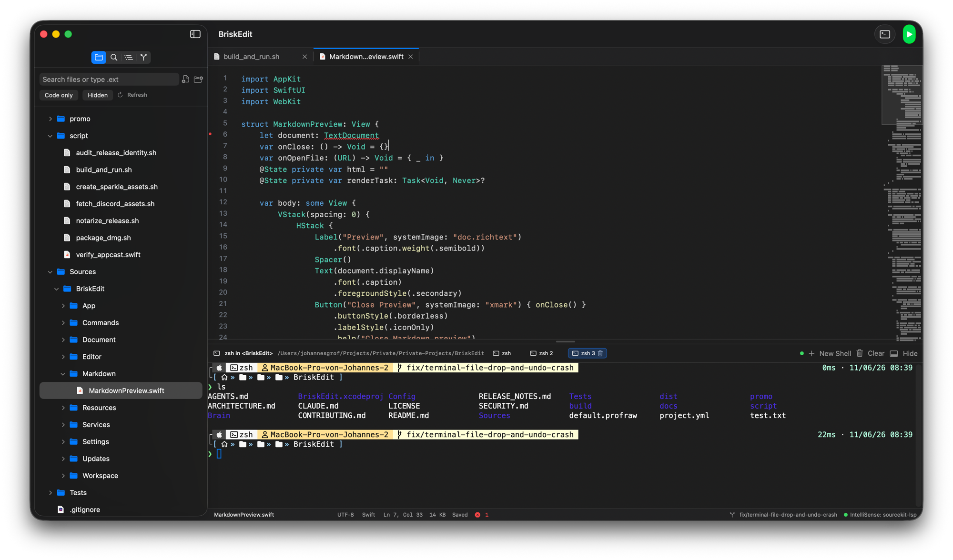The height and width of the screenshot is (560, 953).
Task: Click TextDocument on line 6
Action: coord(352,136)
